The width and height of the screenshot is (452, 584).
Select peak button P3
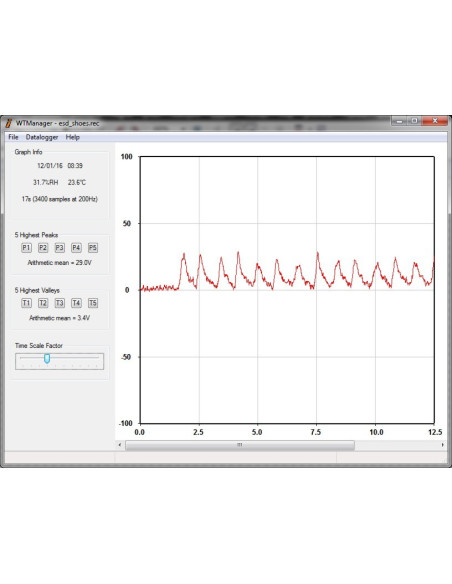[x=60, y=248]
